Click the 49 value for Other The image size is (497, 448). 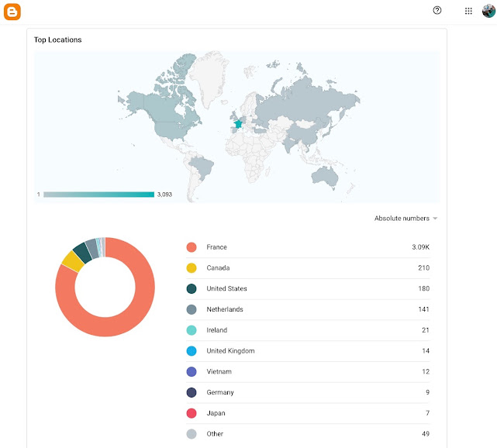pos(426,434)
